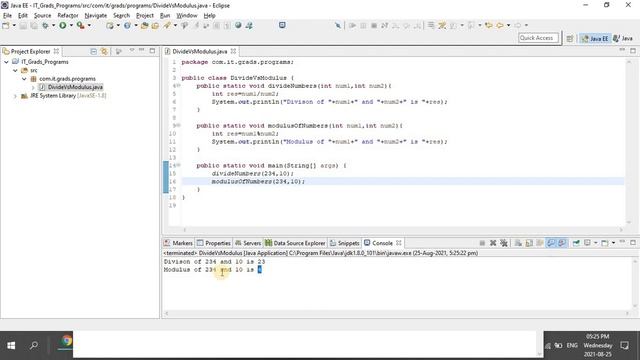This screenshot has width=640, height=360.
Task: Open the Project menu
Action: 144,16
